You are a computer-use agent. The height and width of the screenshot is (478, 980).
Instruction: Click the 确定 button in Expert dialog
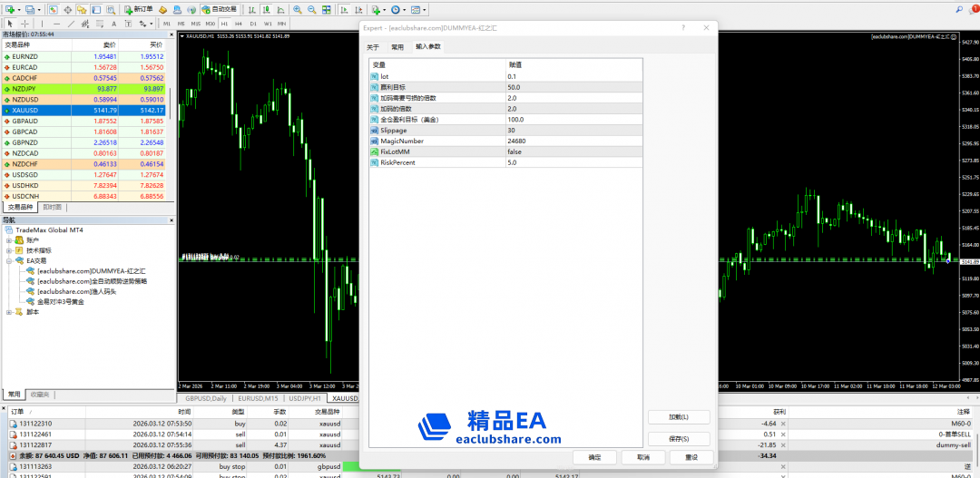(x=594, y=457)
